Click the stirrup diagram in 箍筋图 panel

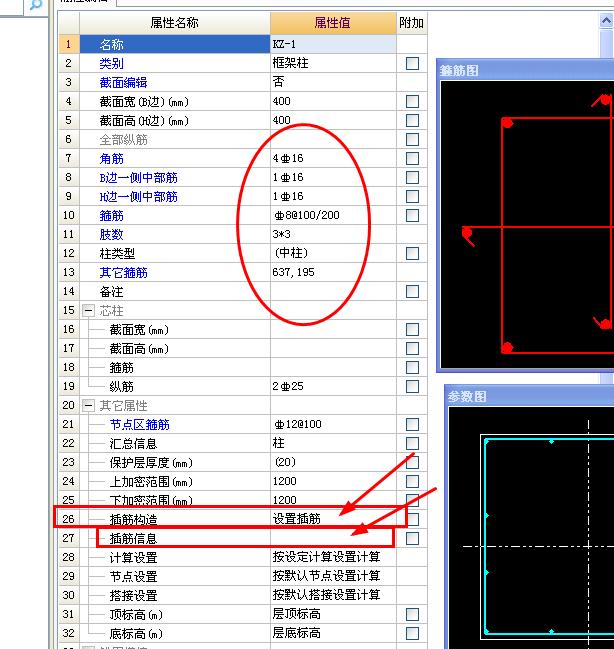(527, 224)
